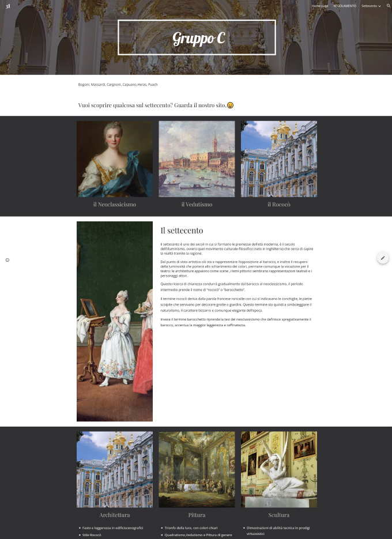Follow the il Vedutismo caption link
This screenshot has width=392, height=539.
pos(197,204)
